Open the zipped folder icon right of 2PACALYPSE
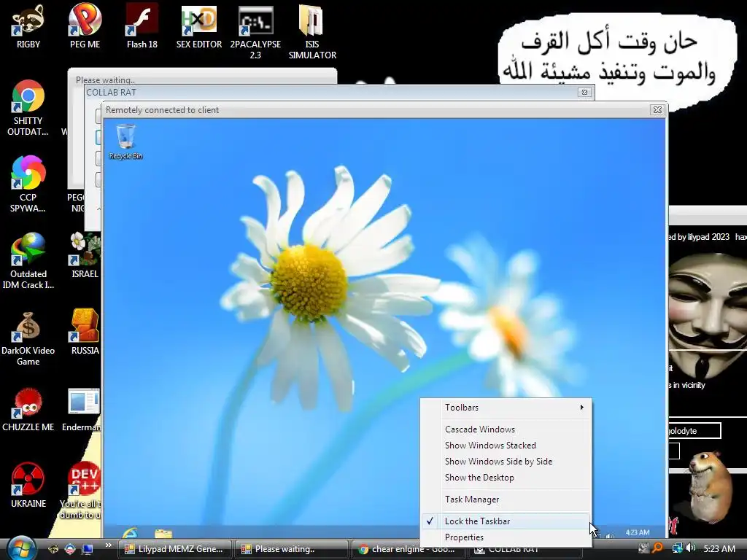This screenshot has width=747, height=560. (312, 31)
